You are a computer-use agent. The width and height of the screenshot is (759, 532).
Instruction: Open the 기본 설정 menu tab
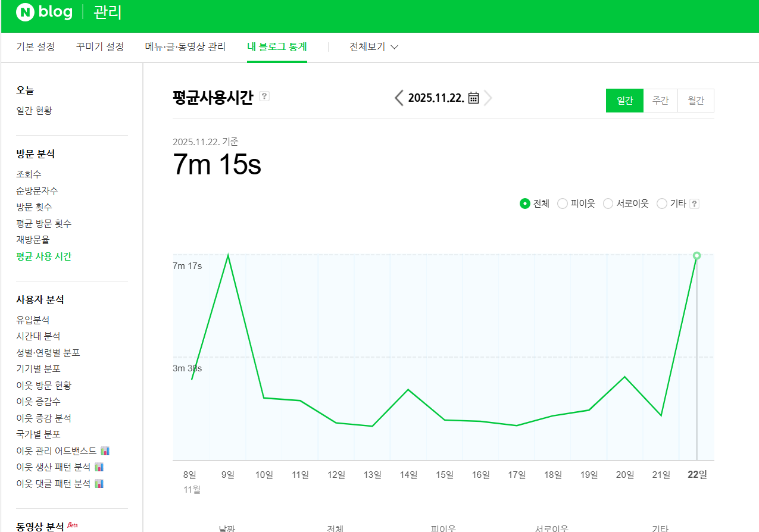(36, 47)
